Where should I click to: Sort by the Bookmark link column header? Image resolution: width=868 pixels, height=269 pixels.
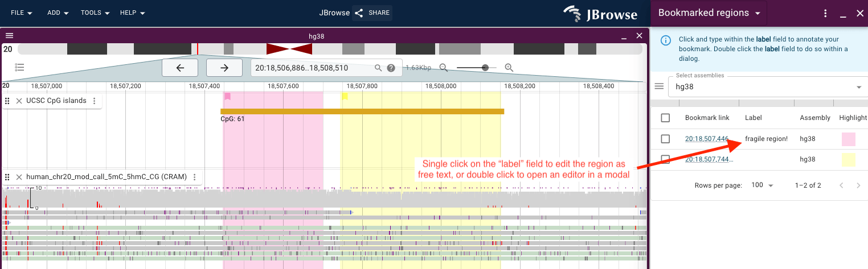click(x=707, y=118)
